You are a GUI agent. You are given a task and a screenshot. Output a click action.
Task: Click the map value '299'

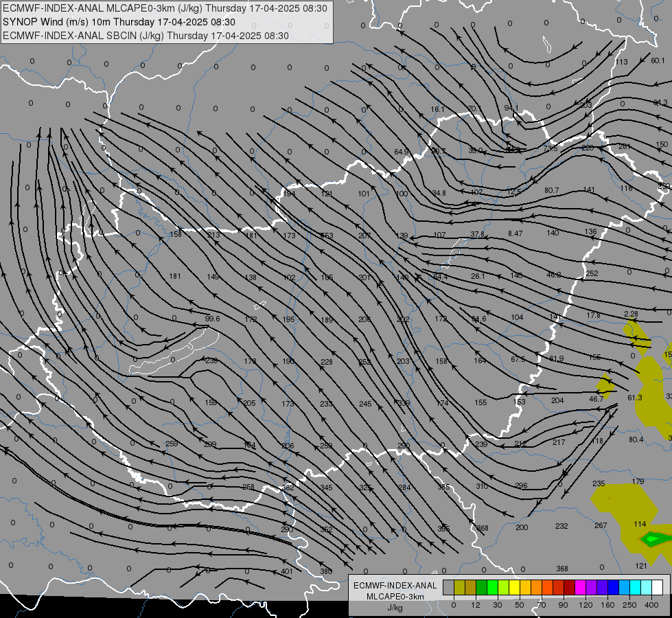pos(210,444)
